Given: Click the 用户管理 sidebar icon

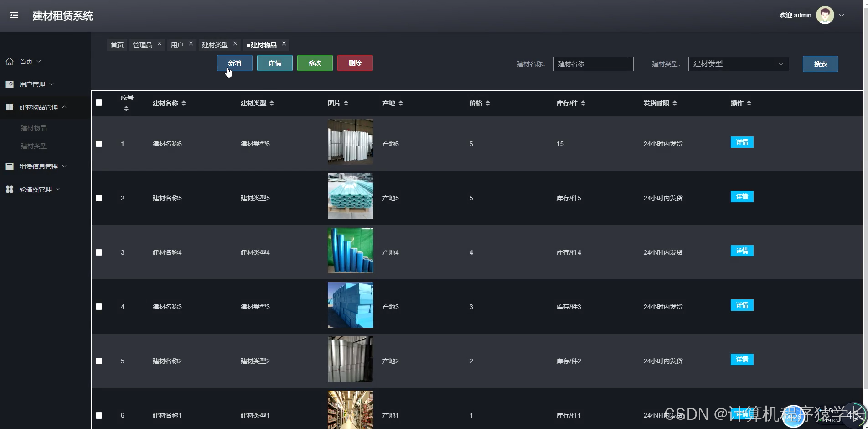Looking at the screenshot, I should (x=10, y=84).
